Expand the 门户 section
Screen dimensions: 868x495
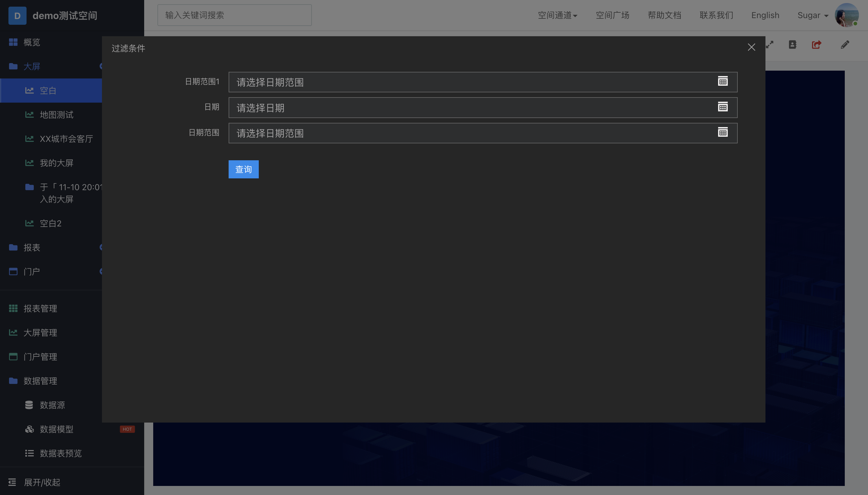[32, 272]
